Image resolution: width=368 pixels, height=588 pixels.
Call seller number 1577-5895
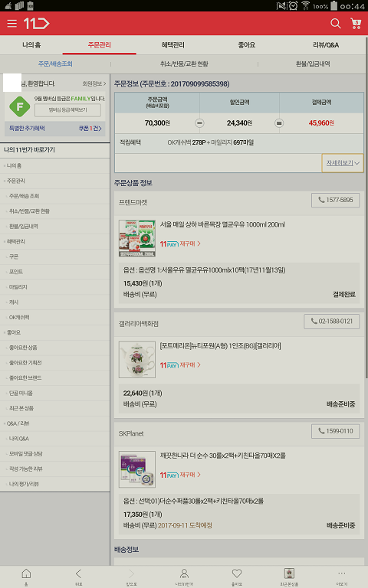pyautogui.click(x=335, y=200)
